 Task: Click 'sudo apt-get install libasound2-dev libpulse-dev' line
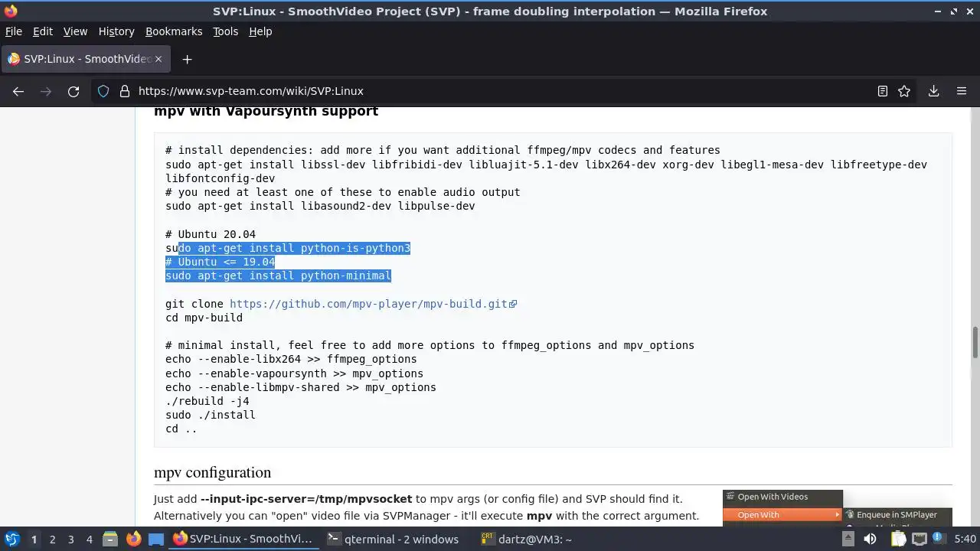(320, 206)
